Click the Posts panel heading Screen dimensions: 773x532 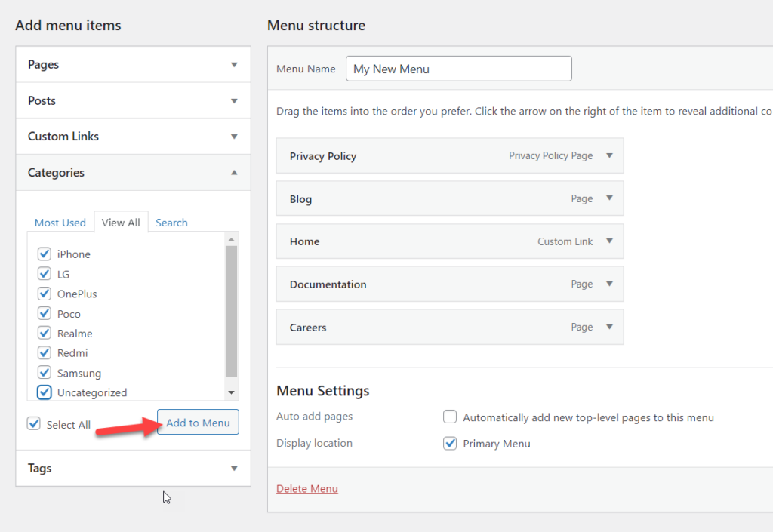tap(42, 100)
